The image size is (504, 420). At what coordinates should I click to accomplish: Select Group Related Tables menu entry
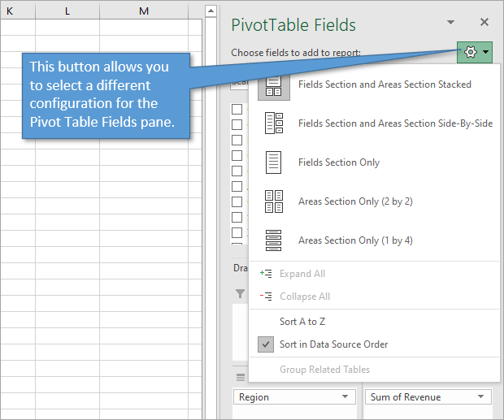pos(324,370)
